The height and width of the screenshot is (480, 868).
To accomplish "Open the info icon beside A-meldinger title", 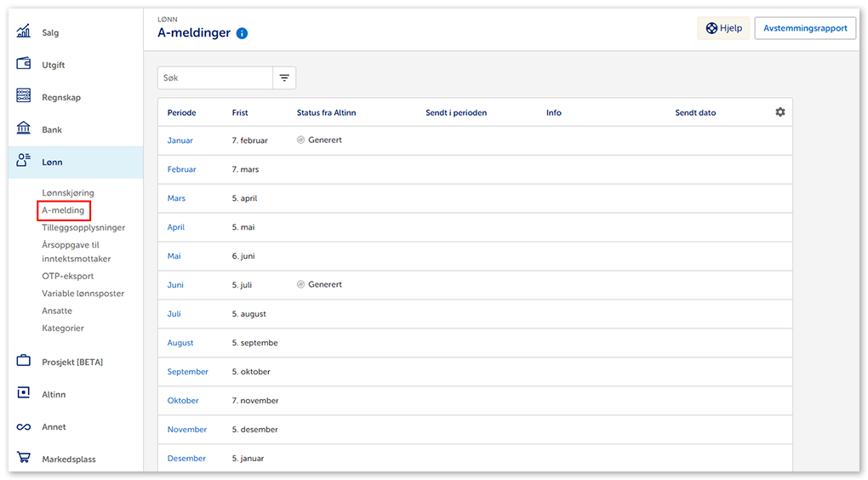I will pos(242,33).
